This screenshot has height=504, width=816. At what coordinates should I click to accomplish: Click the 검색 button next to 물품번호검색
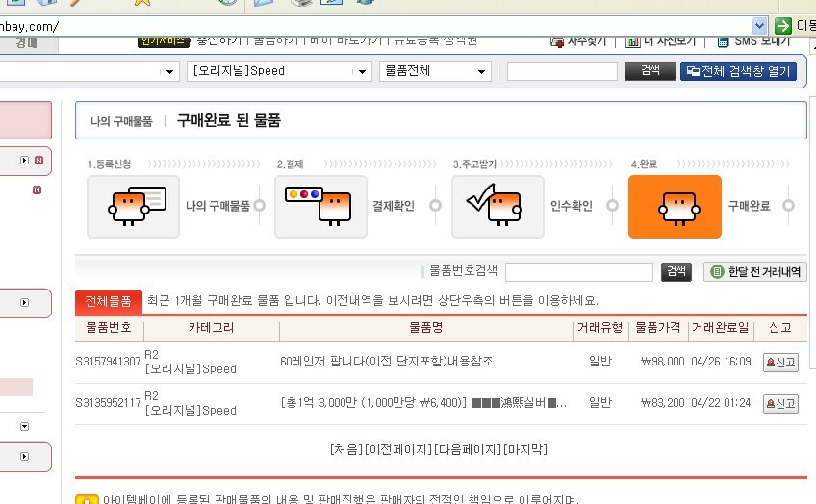tap(676, 272)
